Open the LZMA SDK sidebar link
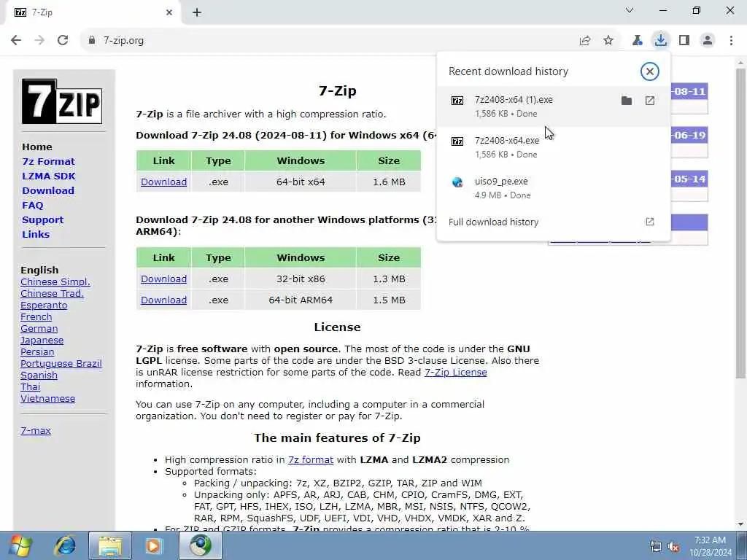The width and height of the screenshot is (747, 560). (49, 176)
